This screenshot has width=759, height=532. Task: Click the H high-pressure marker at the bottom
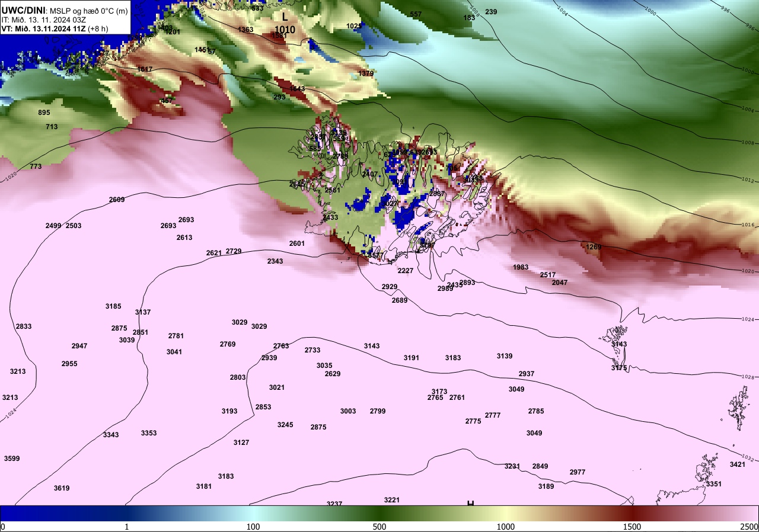470,503
